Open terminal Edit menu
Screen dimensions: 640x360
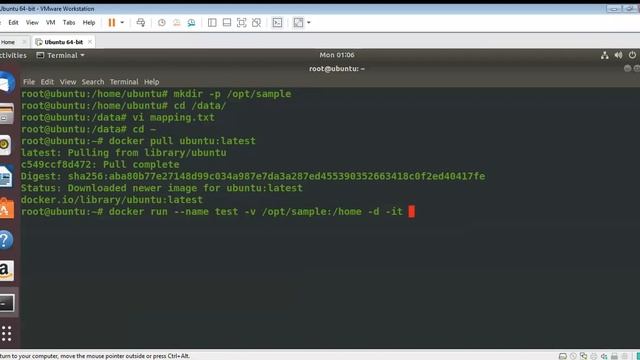pos(47,82)
